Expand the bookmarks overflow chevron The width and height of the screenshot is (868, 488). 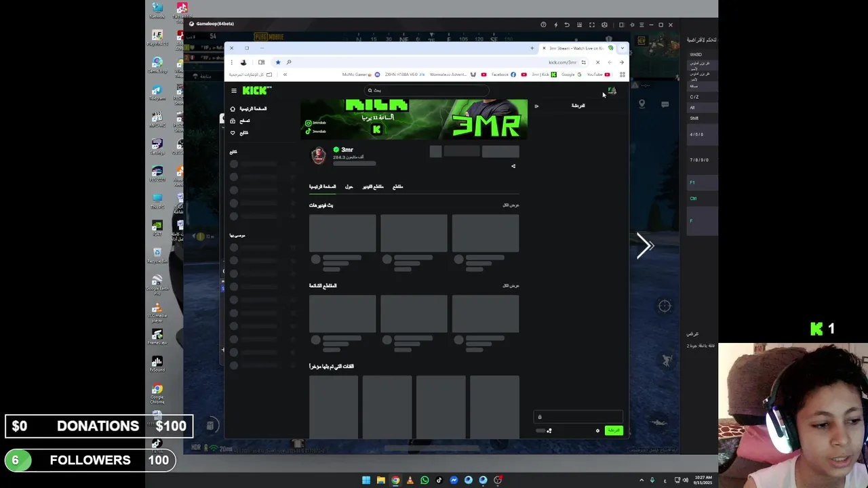click(285, 75)
